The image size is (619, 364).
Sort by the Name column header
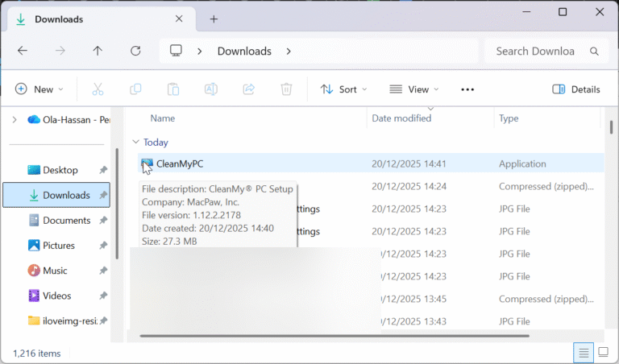[x=163, y=118]
